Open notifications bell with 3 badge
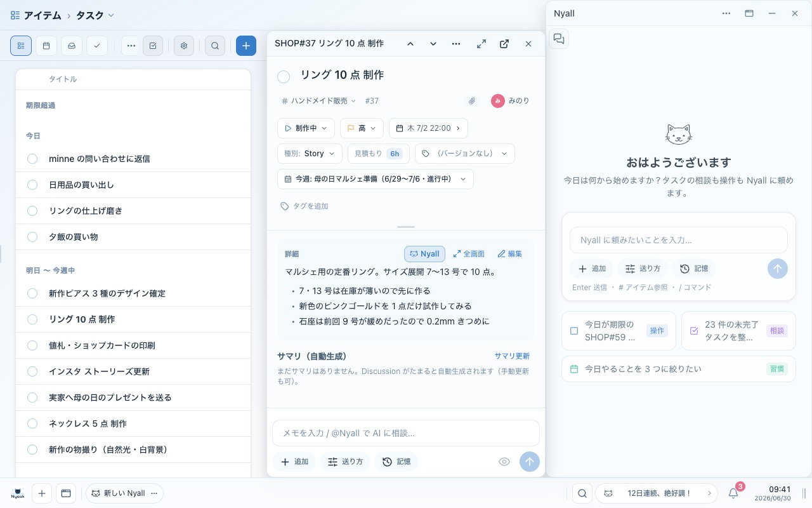 [x=734, y=492]
